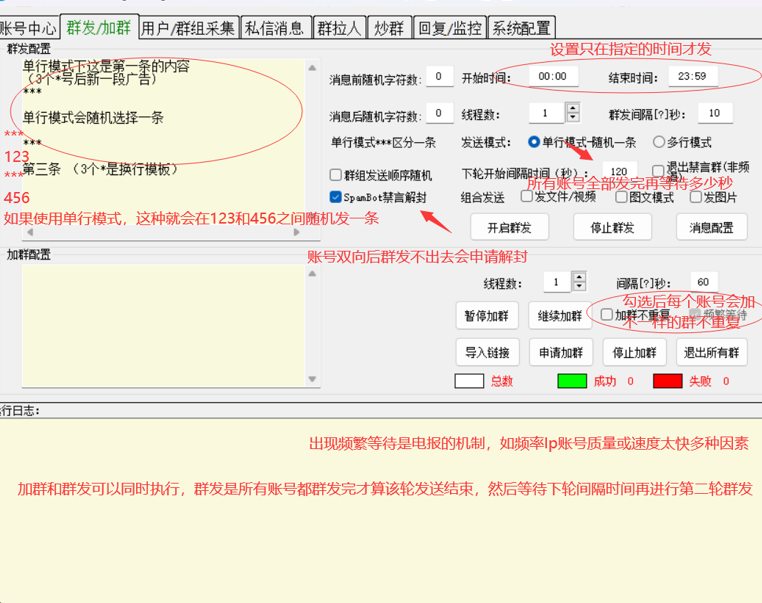This screenshot has height=603, width=762.
Task: Uncheck the SpamBot禁言解封 option
Action: click(336, 197)
